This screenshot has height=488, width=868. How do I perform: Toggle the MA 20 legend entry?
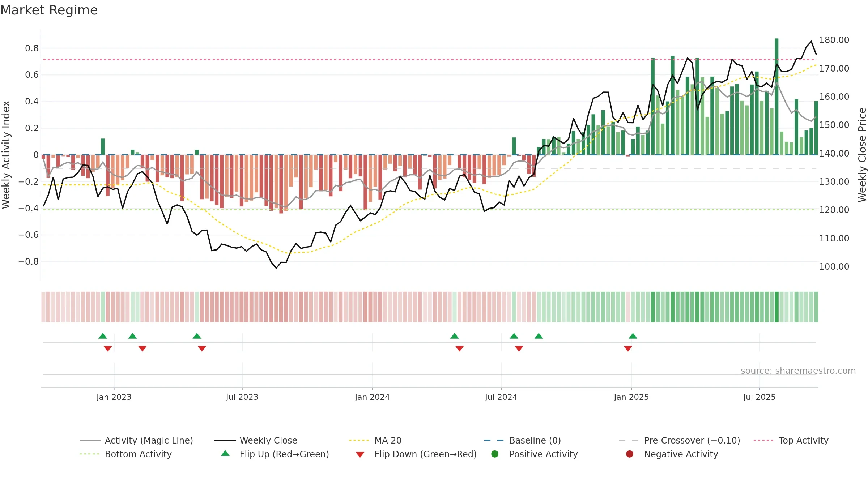point(375,440)
